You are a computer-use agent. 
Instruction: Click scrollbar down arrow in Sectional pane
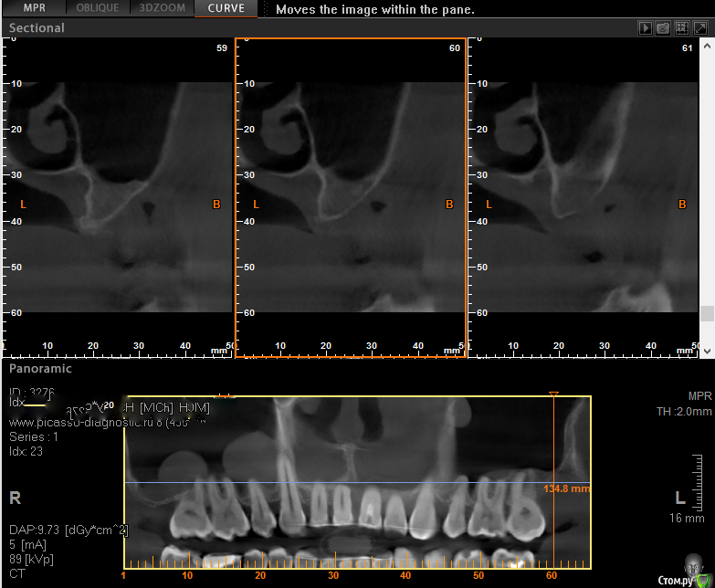coord(707,350)
